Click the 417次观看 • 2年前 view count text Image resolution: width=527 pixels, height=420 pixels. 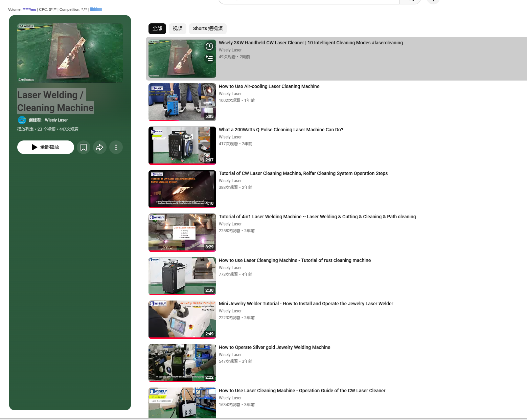(235, 144)
